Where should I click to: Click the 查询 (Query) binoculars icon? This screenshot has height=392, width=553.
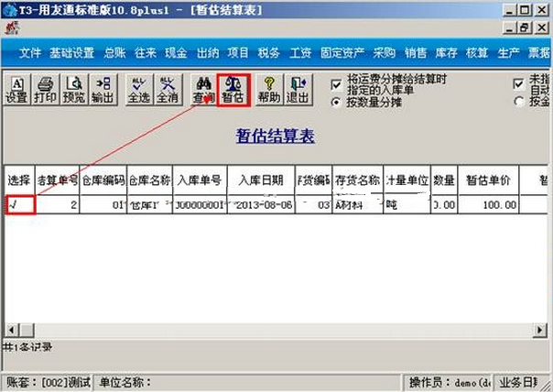click(x=204, y=90)
